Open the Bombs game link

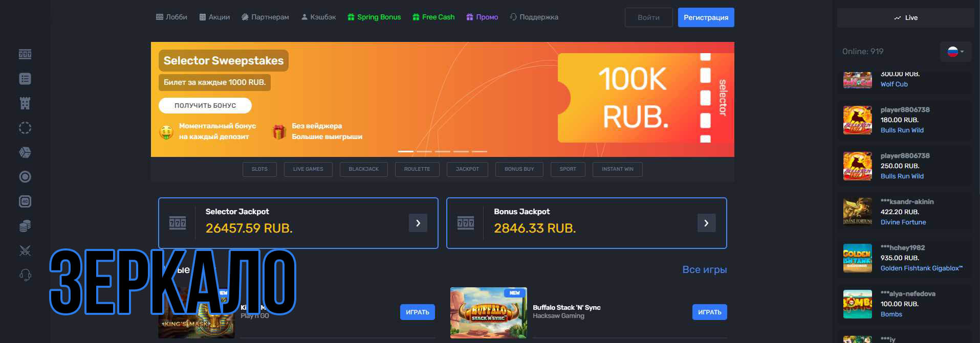(x=891, y=314)
